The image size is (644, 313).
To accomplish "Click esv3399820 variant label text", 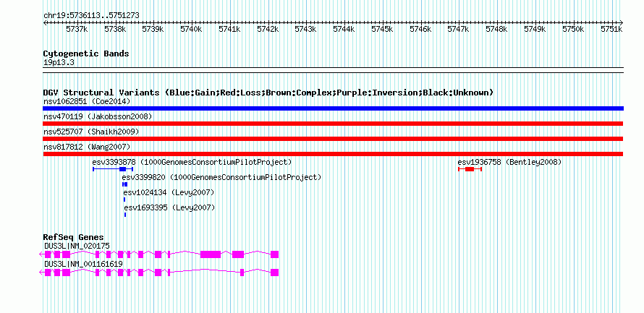I will click(221, 178).
